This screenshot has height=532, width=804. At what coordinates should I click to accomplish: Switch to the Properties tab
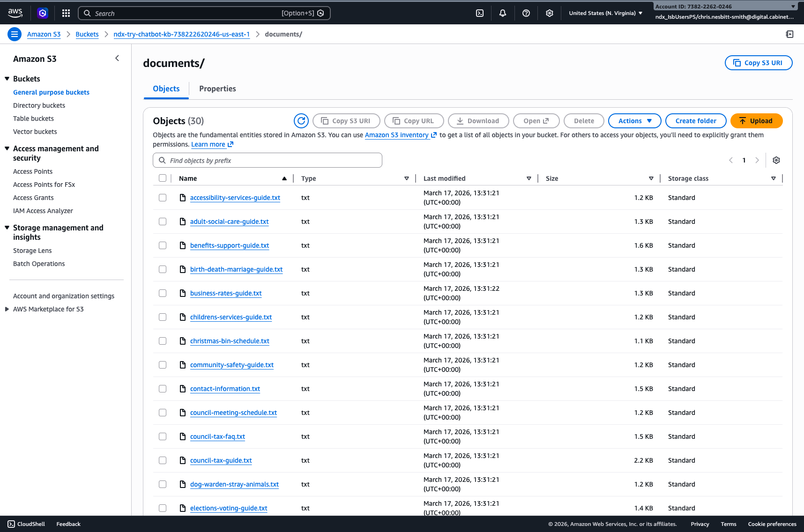217,89
